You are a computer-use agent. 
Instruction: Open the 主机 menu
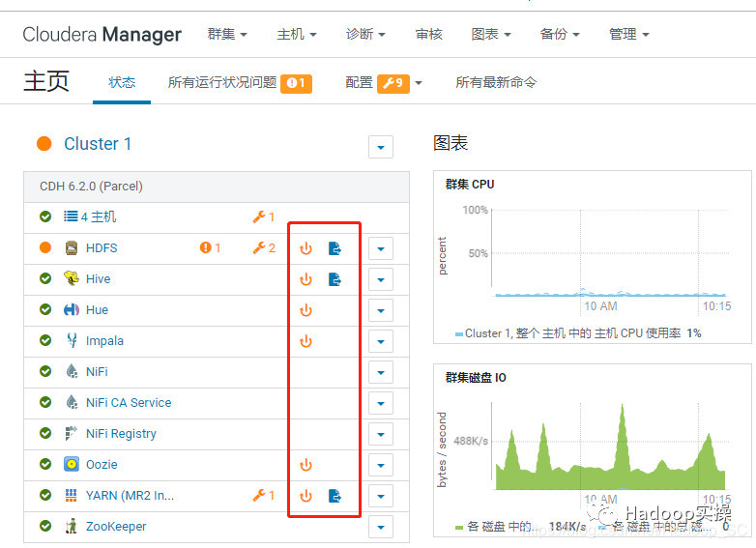(x=297, y=34)
